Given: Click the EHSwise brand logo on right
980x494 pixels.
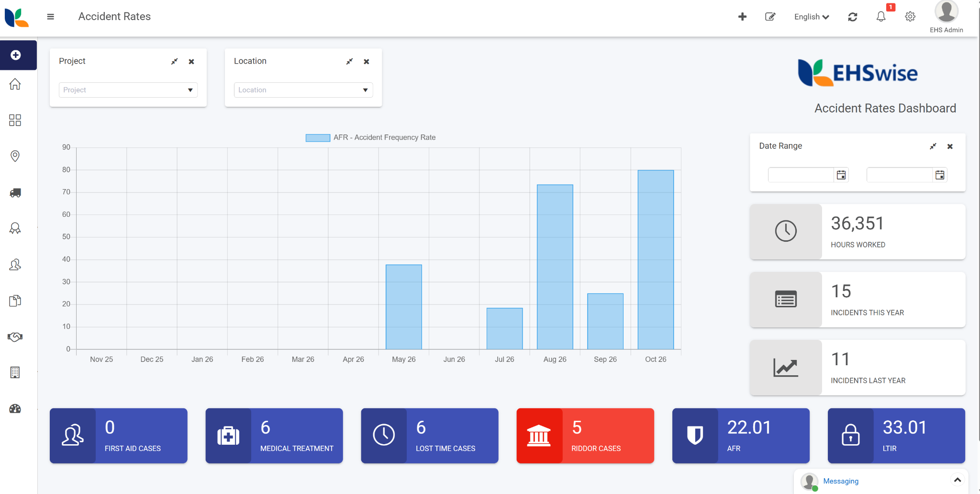Looking at the screenshot, I should tap(857, 73).
